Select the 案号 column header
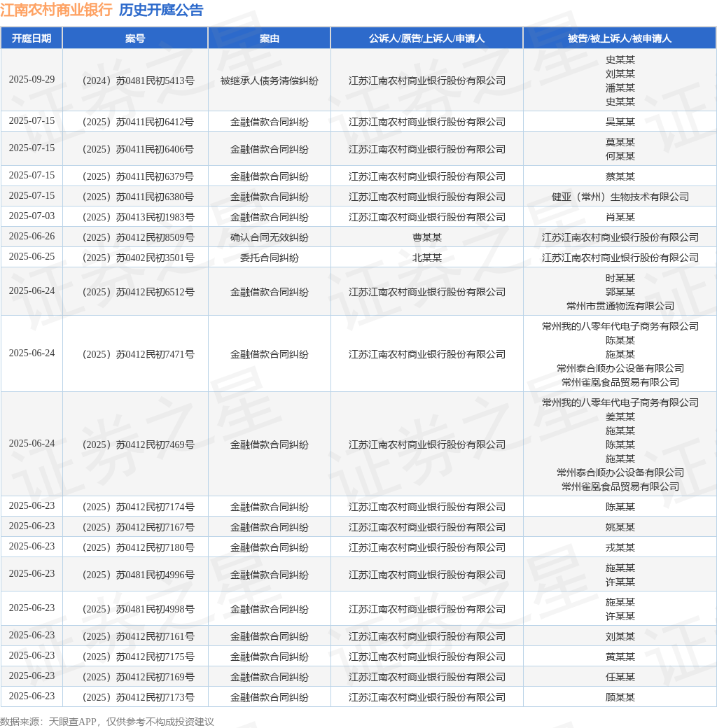The image size is (717, 728). click(135, 38)
